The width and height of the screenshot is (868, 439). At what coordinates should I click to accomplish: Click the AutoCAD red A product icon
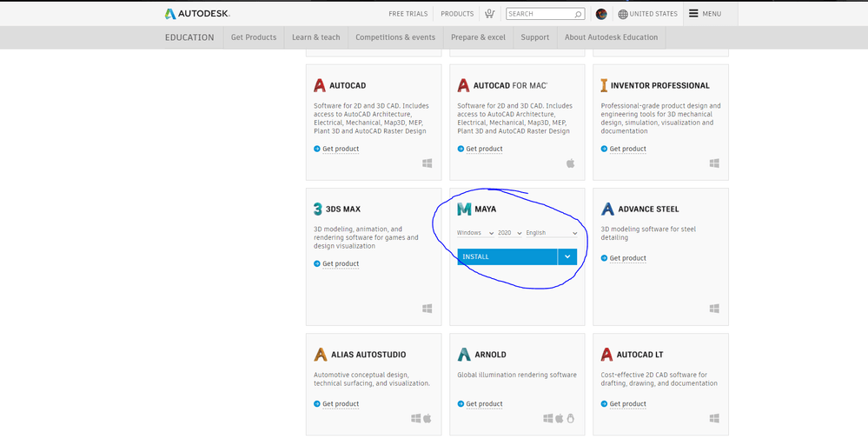(x=320, y=85)
